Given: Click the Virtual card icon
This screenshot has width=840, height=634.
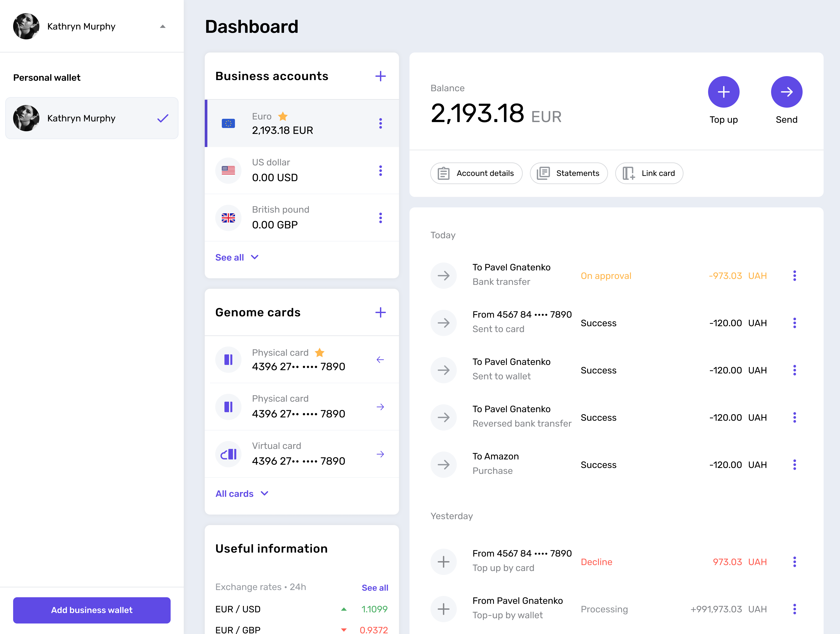Looking at the screenshot, I should pos(228,454).
